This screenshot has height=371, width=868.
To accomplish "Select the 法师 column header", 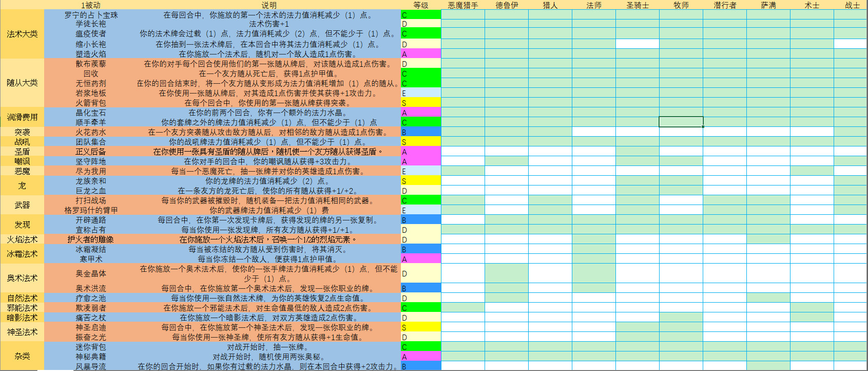I will coord(594,5).
